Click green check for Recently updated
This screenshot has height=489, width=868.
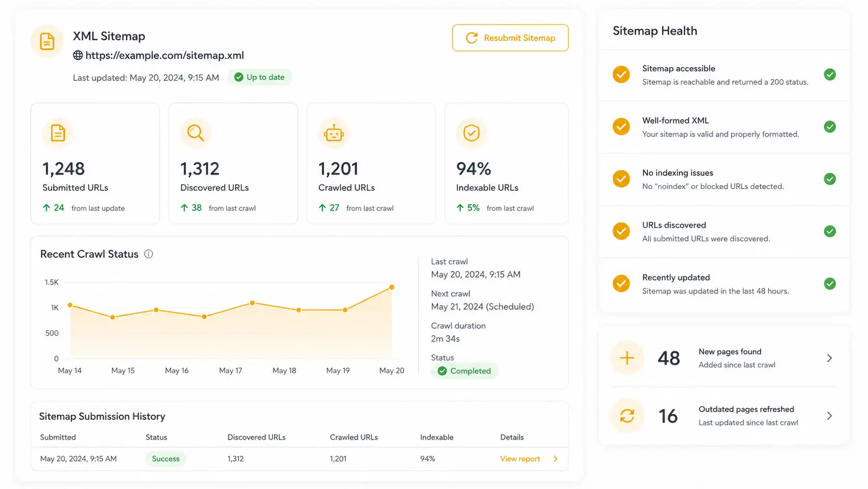(x=830, y=284)
